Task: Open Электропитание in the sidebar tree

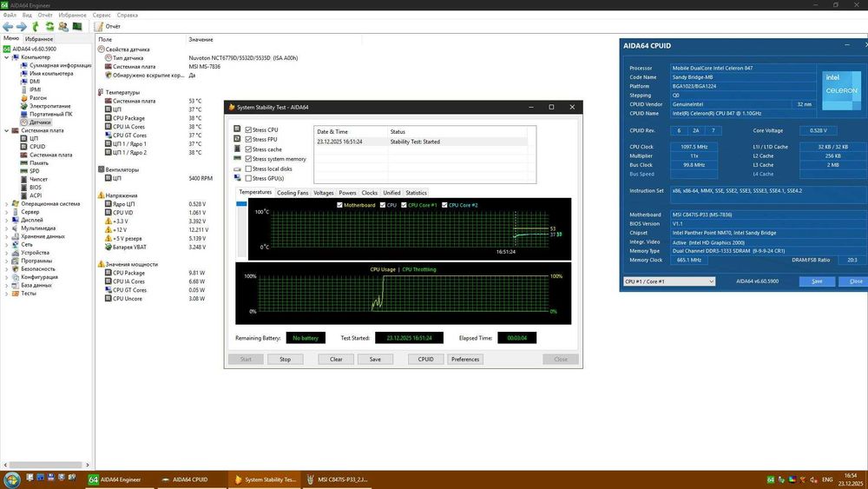Action: pos(49,106)
